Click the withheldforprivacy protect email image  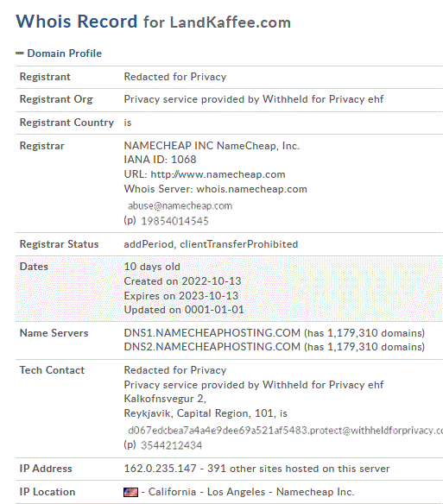click(285, 431)
